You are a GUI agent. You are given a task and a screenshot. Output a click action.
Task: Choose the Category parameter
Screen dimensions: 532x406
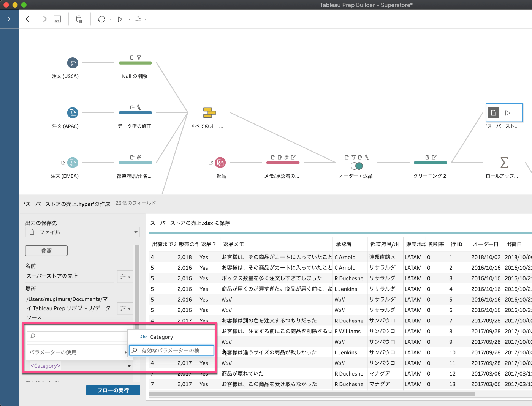coord(161,337)
